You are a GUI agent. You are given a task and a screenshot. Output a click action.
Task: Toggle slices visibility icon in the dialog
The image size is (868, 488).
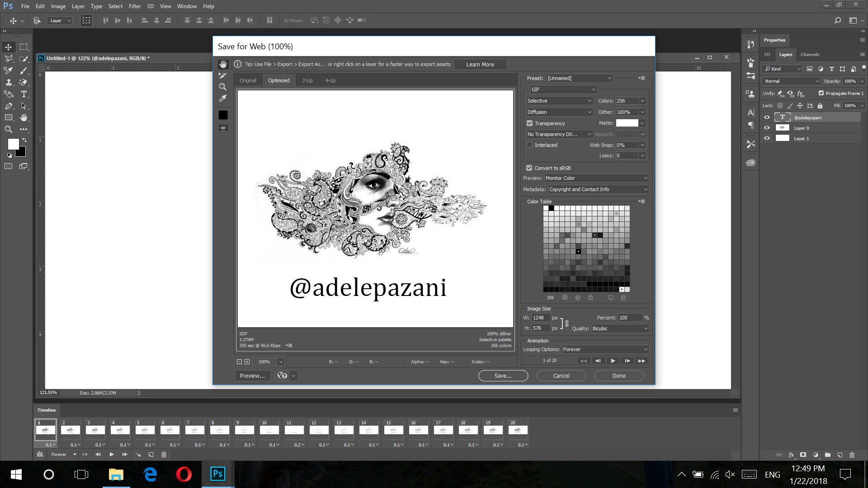pyautogui.click(x=223, y=128)
